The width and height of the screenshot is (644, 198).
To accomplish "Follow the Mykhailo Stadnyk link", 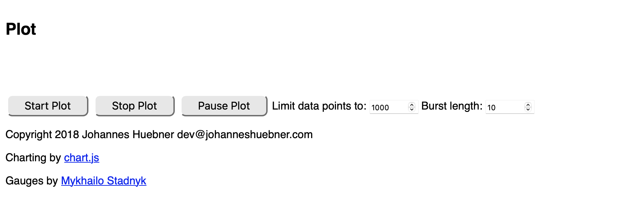I will 104,181.
